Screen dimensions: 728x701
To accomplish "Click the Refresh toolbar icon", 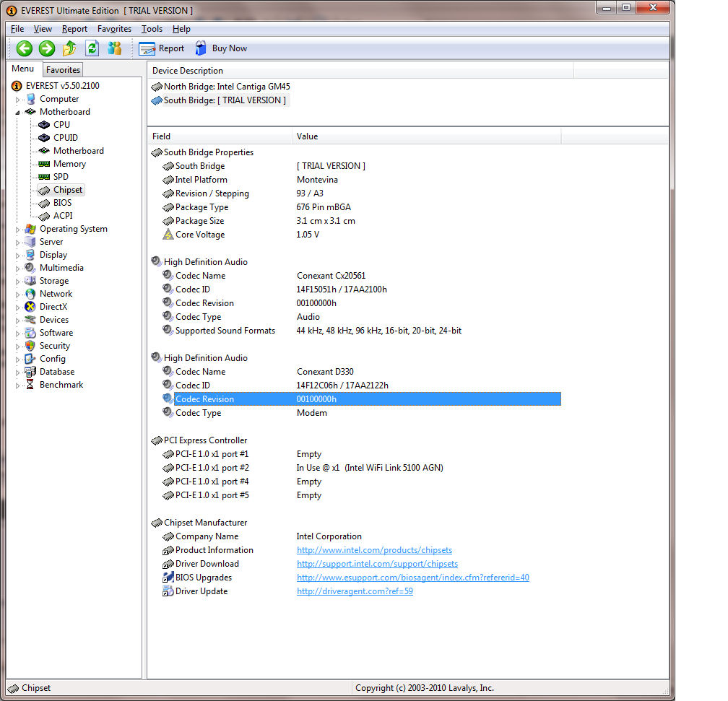I will pyautogui.click(x=92, y=48).
